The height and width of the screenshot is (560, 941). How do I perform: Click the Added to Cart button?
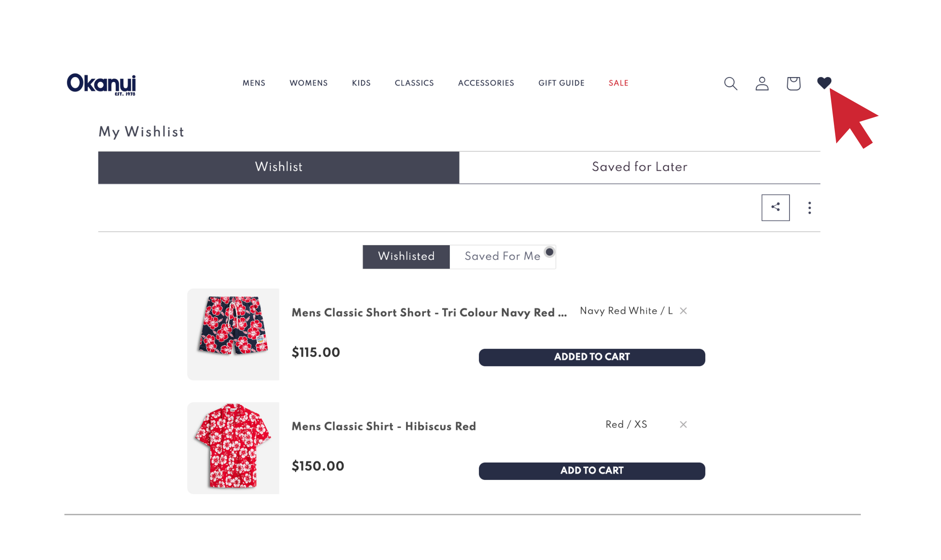[x=591, y=357]
